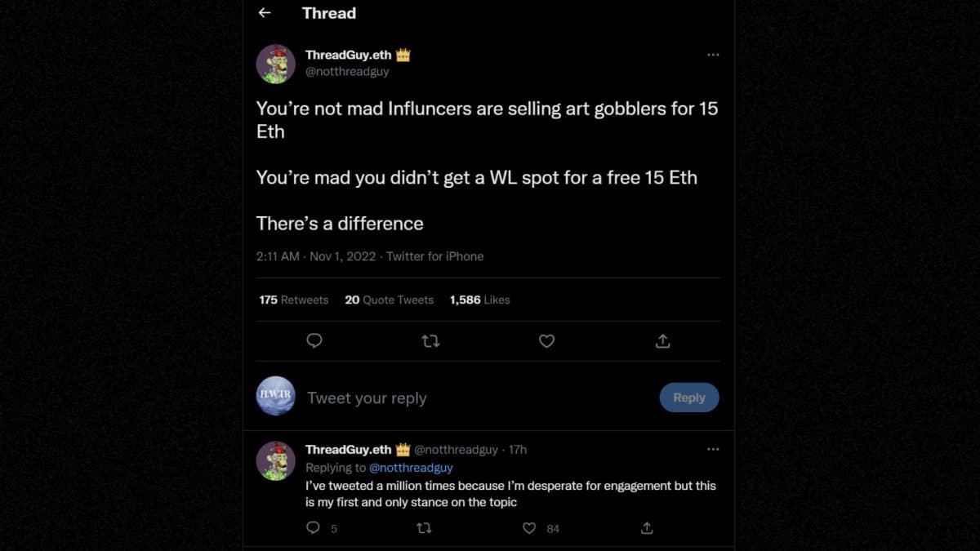The image size is (980, 551).
Task: View the 20 Quote Tweets
Action: pyautogui.click(x=389, y=300)
